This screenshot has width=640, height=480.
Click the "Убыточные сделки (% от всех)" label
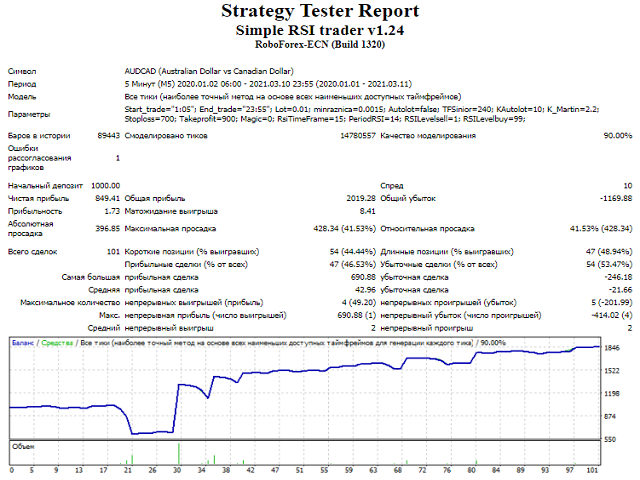pyautogui.click(x=439, y=265)
